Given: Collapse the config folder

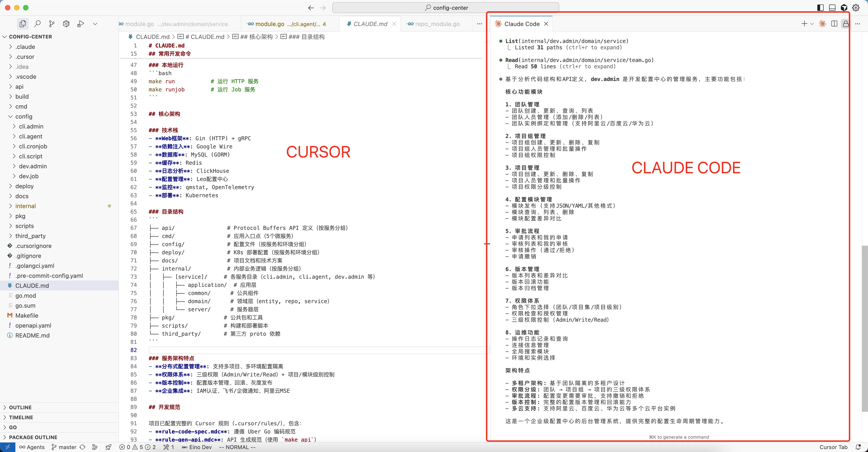Looking at the screenshot, I should tap(24, 116).
